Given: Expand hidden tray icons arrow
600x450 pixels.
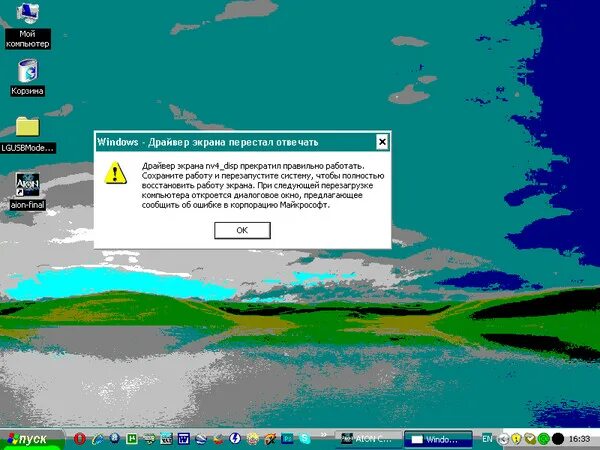Looking at the screenshot, I should (x=503, y=439).
